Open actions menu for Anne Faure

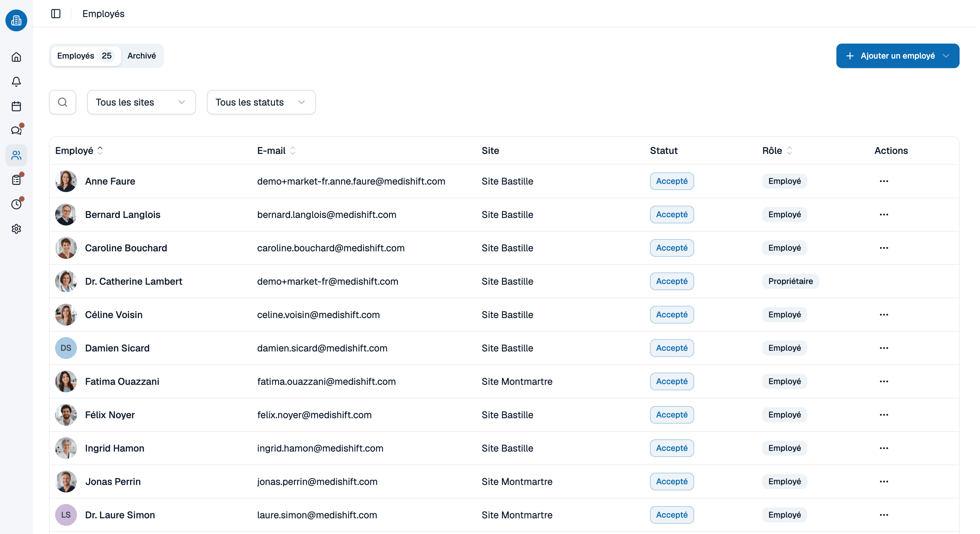884,181
